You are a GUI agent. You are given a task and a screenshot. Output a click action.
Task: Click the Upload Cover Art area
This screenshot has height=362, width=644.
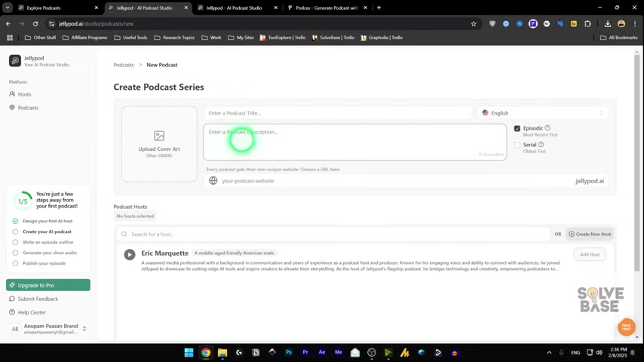click(159, 144)
